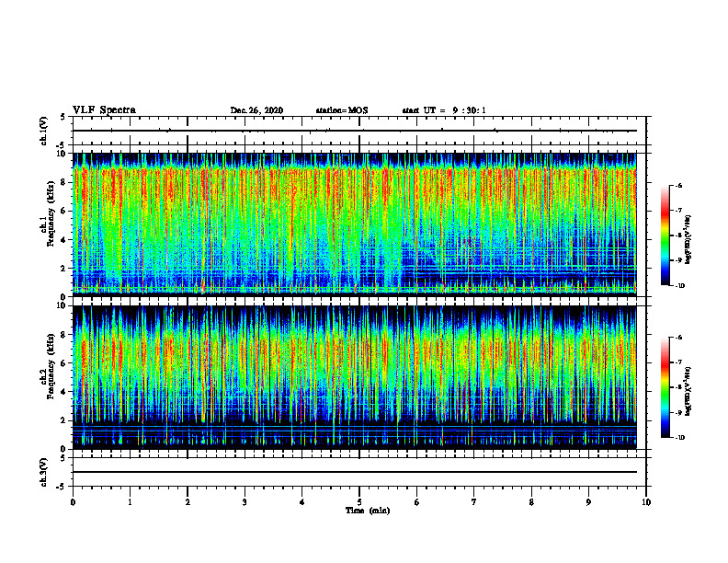Click the "10" kHz tick of ch.2 spectrogram
Image resolution: width=728 pixels, height=563 pixels.
pos(63,305)
